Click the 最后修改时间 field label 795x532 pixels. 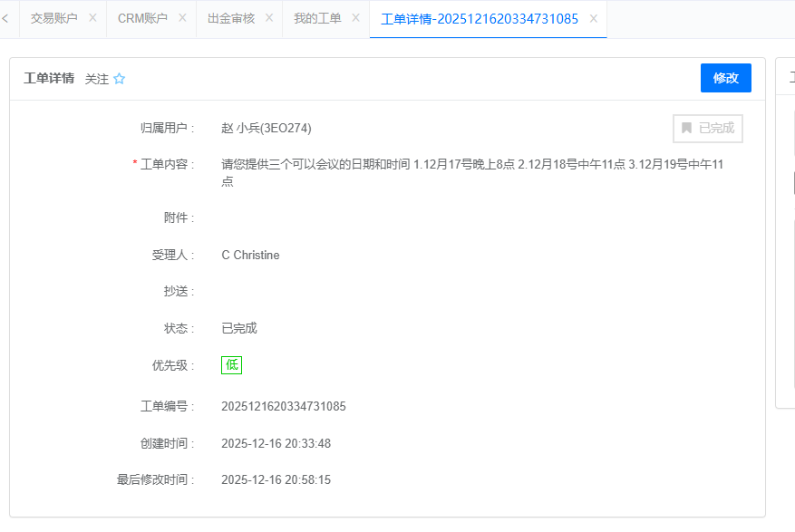(x=155, y=479)
